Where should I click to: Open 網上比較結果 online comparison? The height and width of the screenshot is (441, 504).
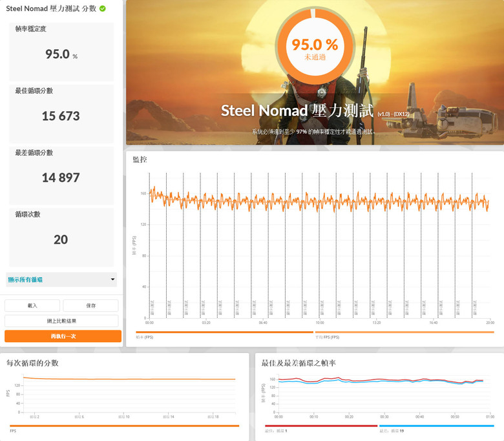pos(61,321)
